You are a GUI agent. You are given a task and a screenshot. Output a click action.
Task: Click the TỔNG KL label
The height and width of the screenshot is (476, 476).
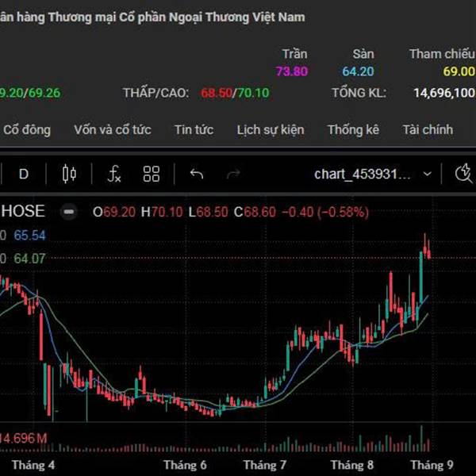[359, 93]
